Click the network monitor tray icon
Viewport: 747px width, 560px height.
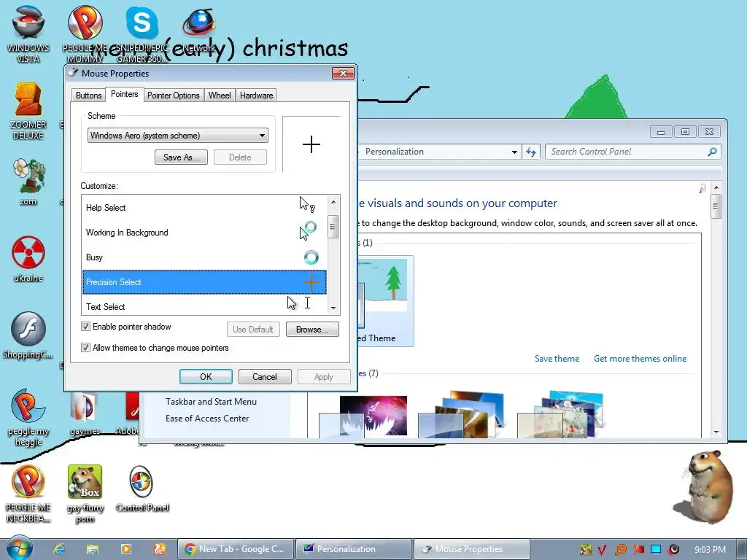[656, 550]
